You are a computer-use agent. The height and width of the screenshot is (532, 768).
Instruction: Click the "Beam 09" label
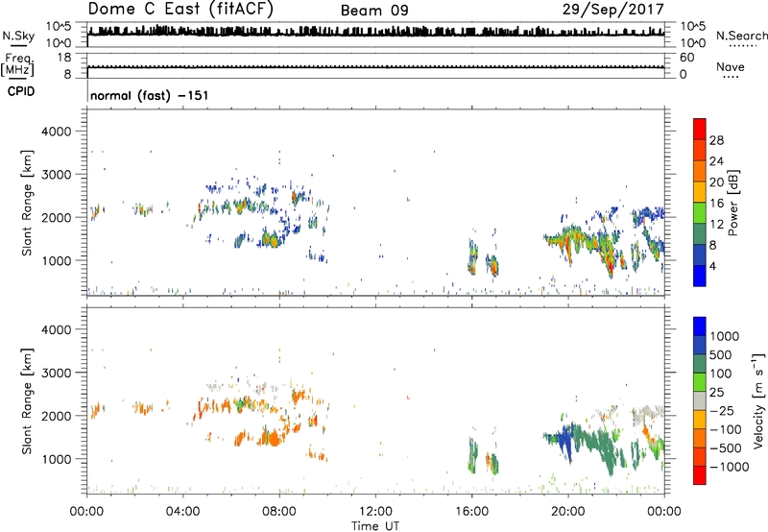point(374,11)
